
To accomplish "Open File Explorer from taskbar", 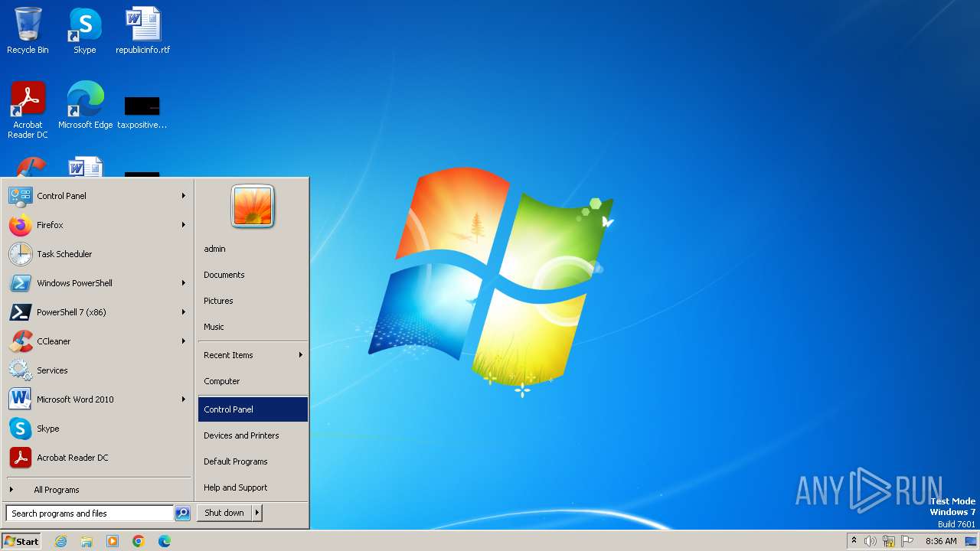I will [87, 541].
